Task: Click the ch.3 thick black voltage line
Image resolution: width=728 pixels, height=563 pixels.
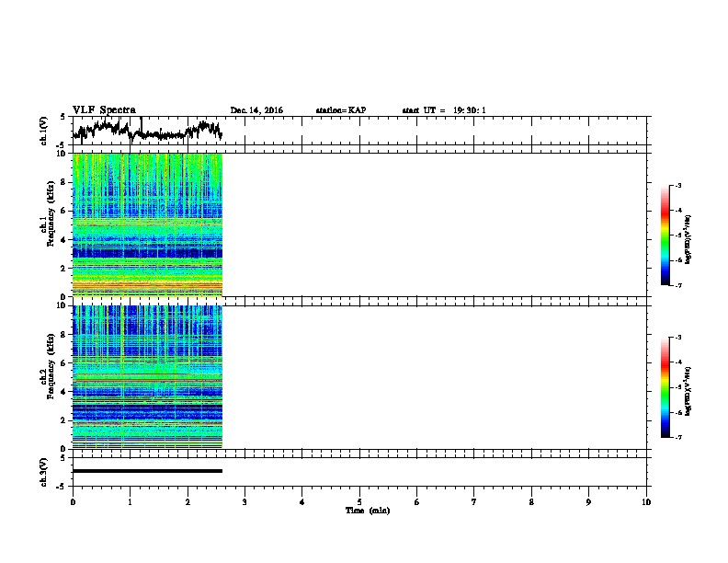Action: pyautogui.click(x=148, y=471)
